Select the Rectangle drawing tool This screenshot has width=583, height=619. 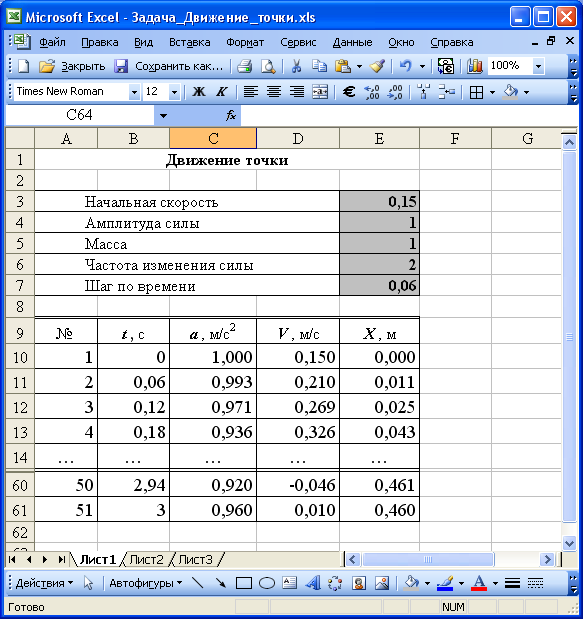click(x=244, y=583)
